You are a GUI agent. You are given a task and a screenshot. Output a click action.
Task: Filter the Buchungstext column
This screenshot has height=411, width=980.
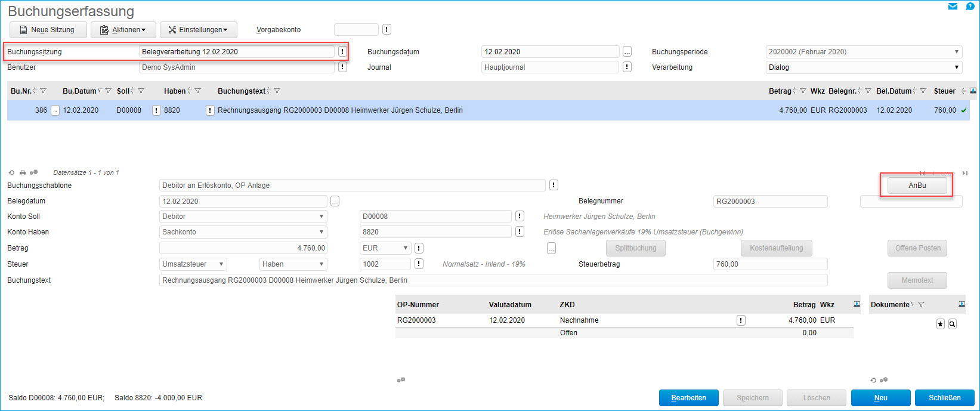pyautogui.click(x=277, y=91)
